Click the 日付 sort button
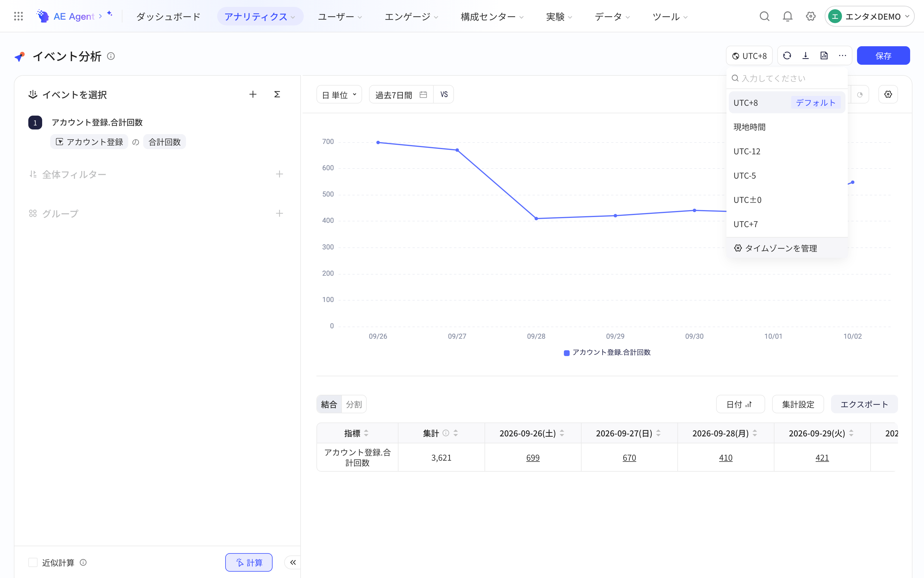 point(740,404)
